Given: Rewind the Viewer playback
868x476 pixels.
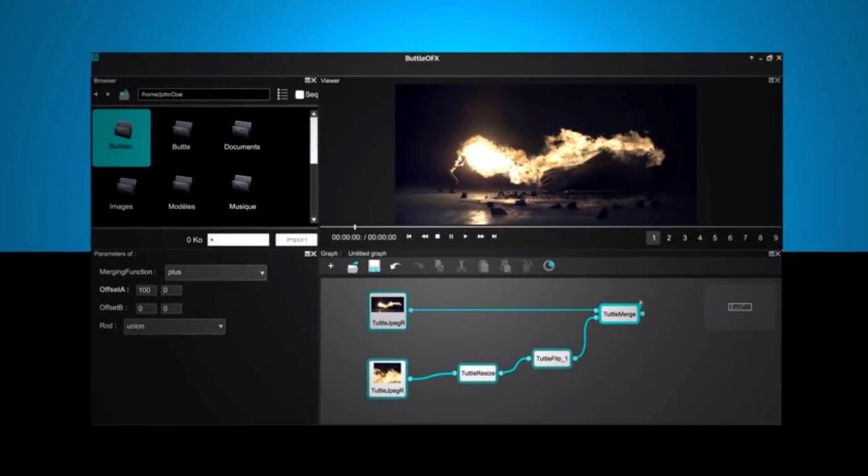Looking at the screenshot, I should tap(425, 237).
